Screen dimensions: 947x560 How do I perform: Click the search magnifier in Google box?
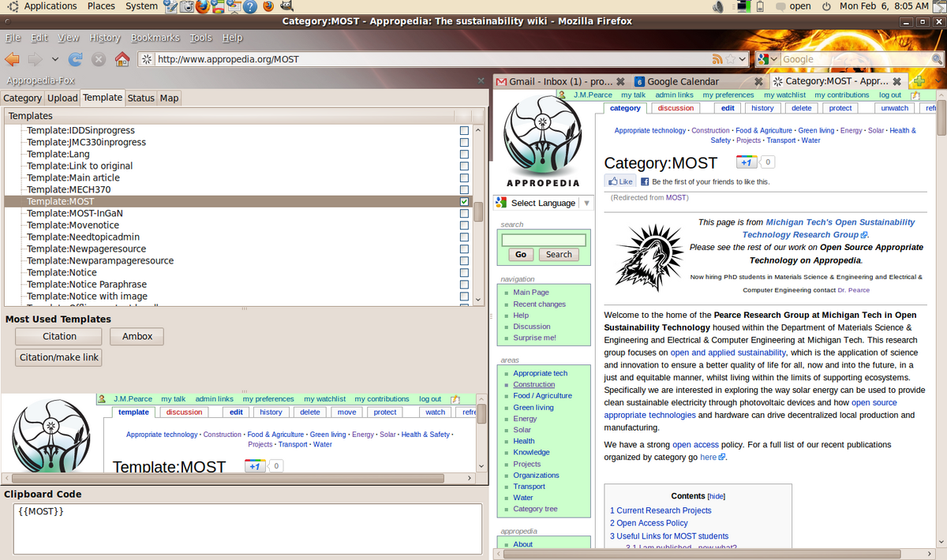click(x=937, y=59)
